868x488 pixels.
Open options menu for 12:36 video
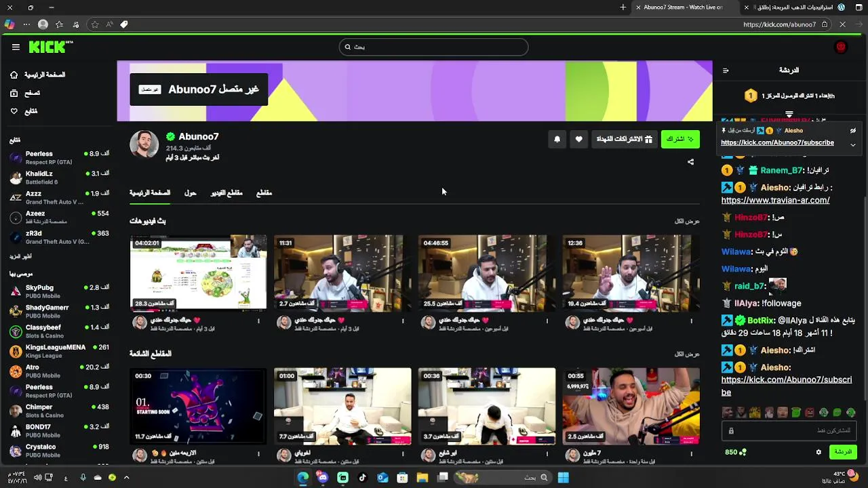point(692,321)
